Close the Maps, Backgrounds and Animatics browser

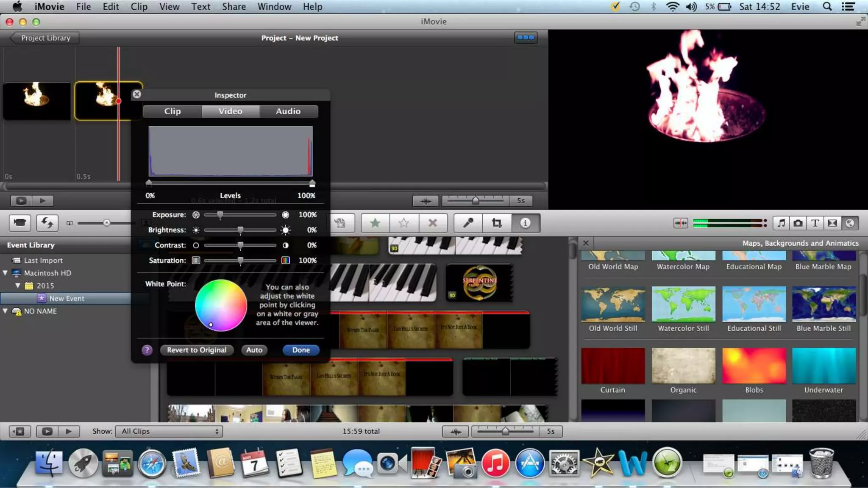tap(586, 243)
